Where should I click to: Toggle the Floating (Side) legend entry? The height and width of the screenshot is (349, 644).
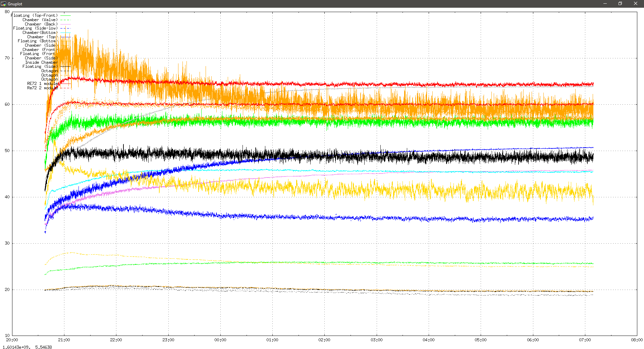tap(40, 66)
